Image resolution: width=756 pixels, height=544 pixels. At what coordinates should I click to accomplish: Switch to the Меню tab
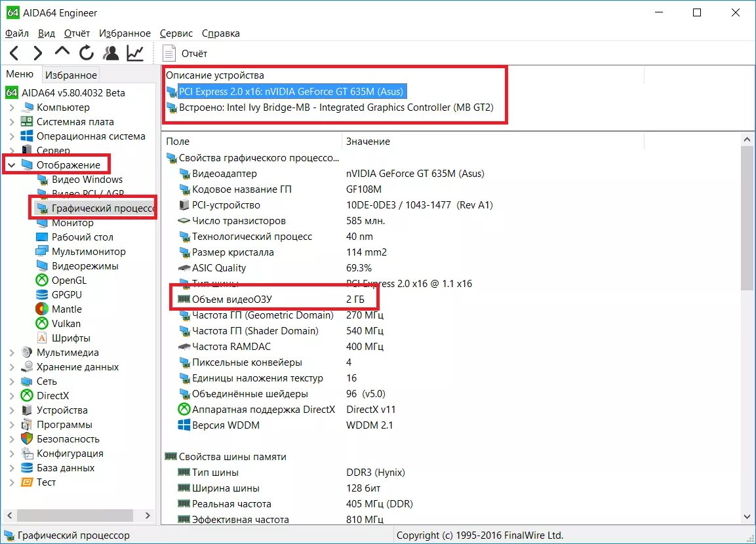pyautogui.click(x=20, y=74)
